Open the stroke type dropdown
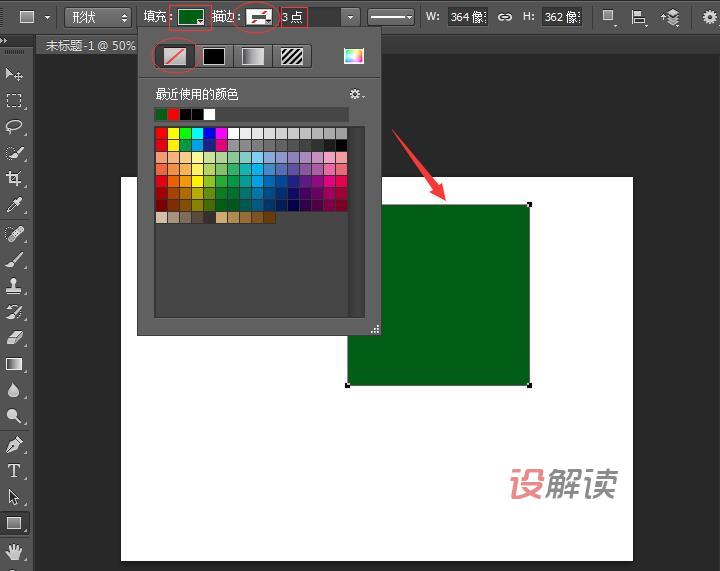The height and width of the screenshot is (571, 720). coord(390,17)
